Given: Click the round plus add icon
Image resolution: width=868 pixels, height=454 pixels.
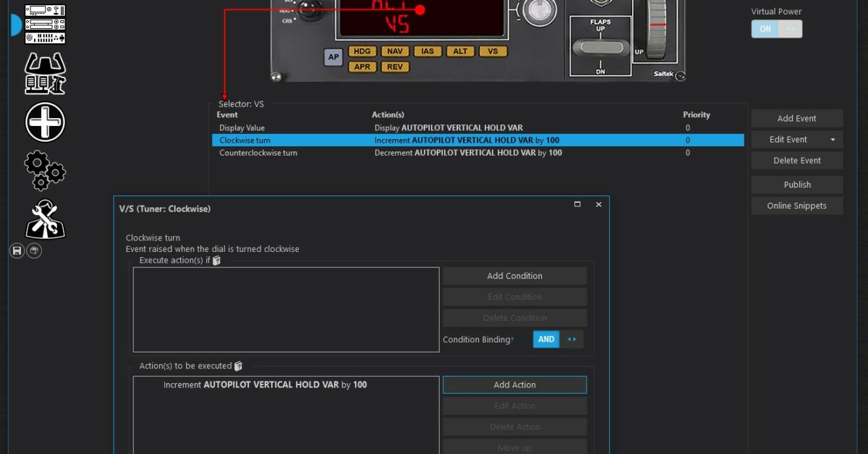Looking at the screenshot, I should 45,122.
